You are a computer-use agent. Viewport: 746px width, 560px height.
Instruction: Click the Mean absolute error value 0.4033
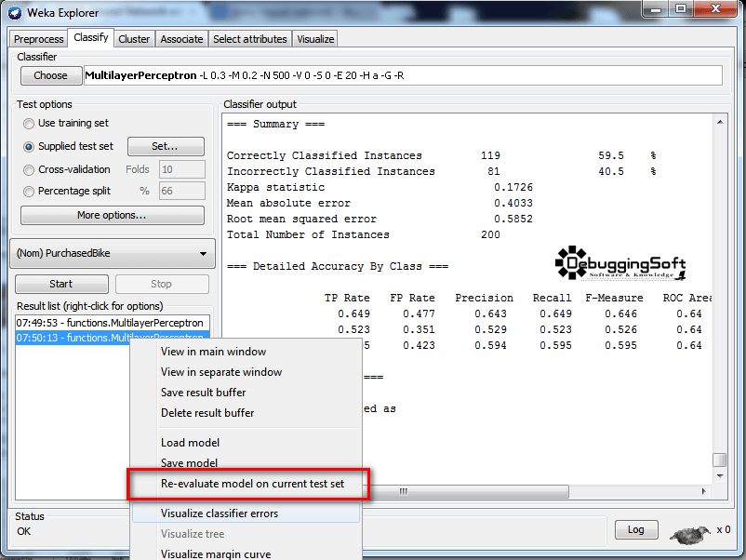click(x=513, y=203)
